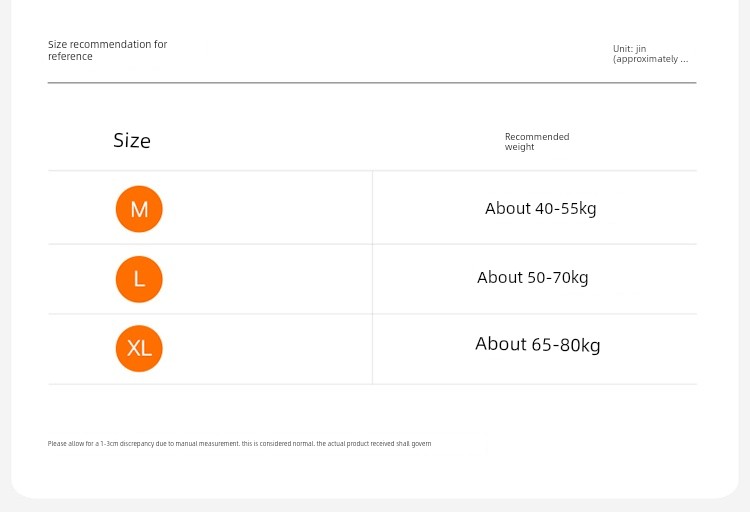
Task: Click the '55kg' value in the M row
Action: point(578,209)
